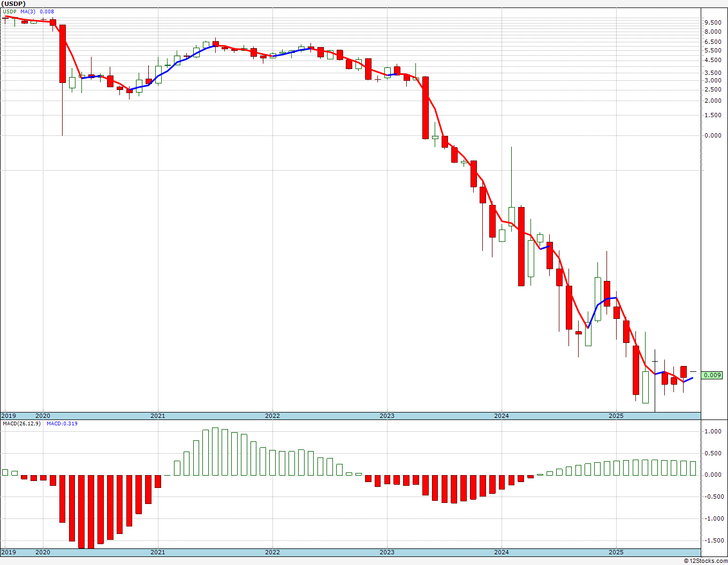Select 2020 on the MACD panel time axis
728x565 pixels.
point(43,552)
